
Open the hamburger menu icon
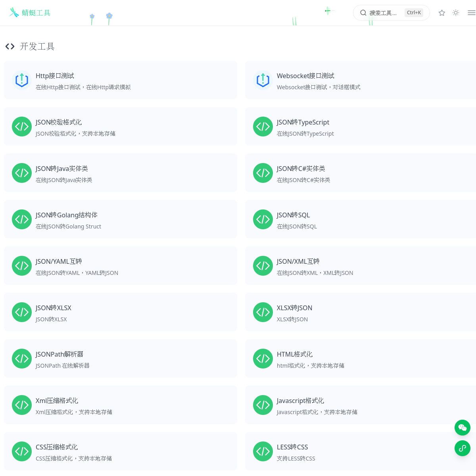(x=471, y=13)
